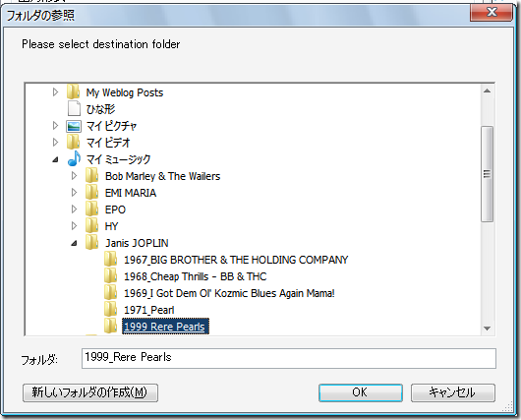Image resolution: width=521 pixels, height=420 pixels.
Task: Click the Janis JOPLIN folder icon
Action: [91, 242]
